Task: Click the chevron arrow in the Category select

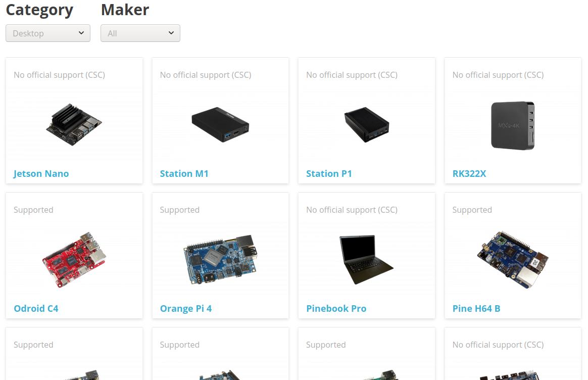Action: 81,33
